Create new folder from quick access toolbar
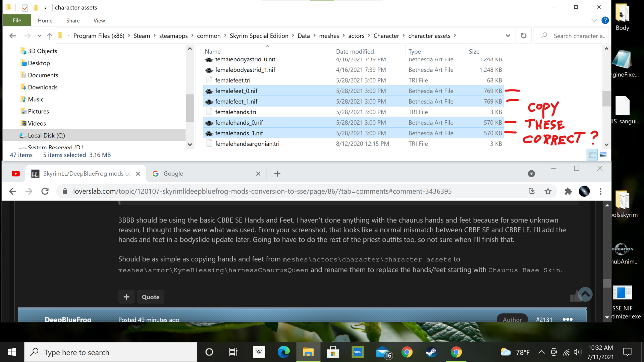Viewport: 644px width, 362px height. point(36,7)
